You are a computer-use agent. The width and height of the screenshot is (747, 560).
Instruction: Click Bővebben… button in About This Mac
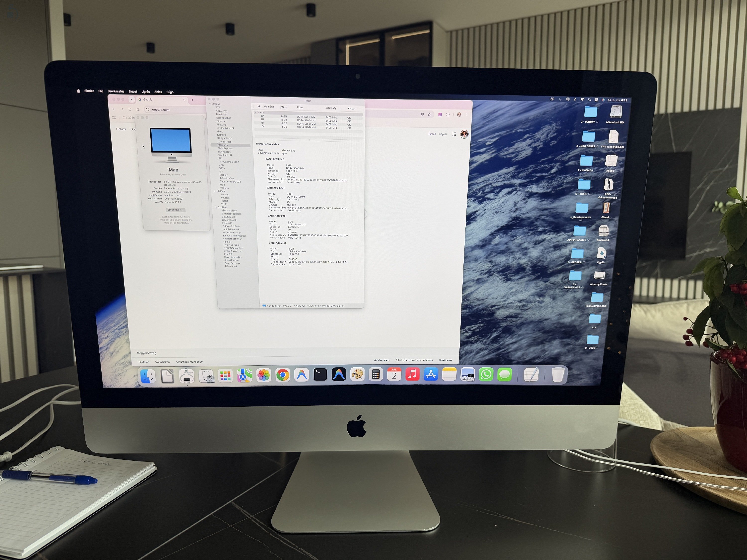click(x=176, y=210)
